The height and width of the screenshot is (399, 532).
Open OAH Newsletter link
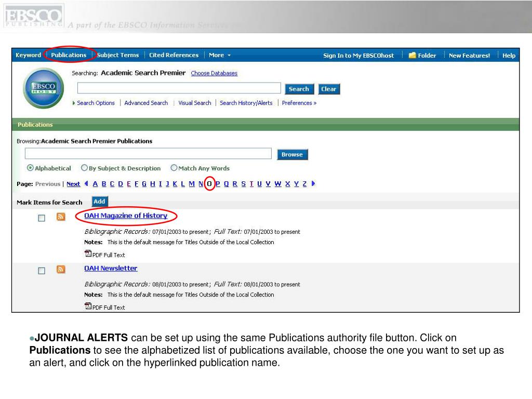[111, 268]
